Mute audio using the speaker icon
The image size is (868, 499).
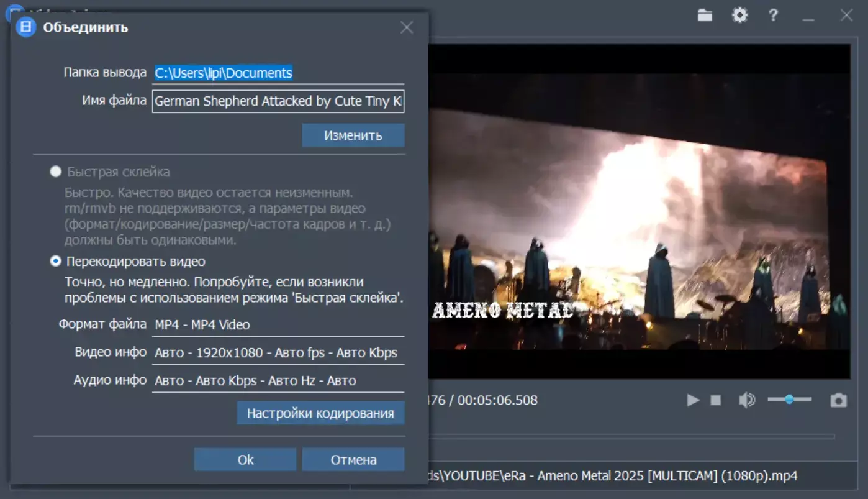(746, 401)
